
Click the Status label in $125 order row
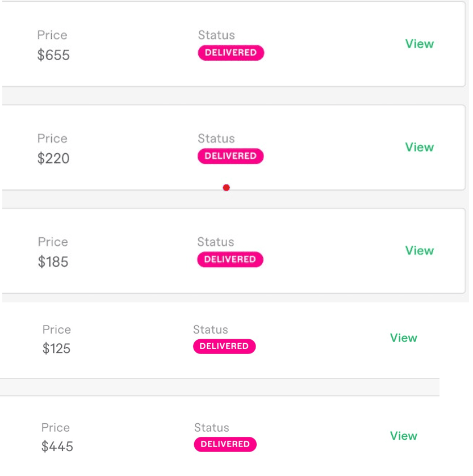coord(210,330)
